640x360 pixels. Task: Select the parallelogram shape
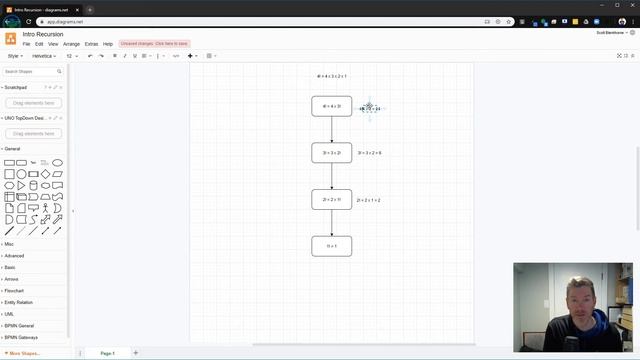pos(58,174)
